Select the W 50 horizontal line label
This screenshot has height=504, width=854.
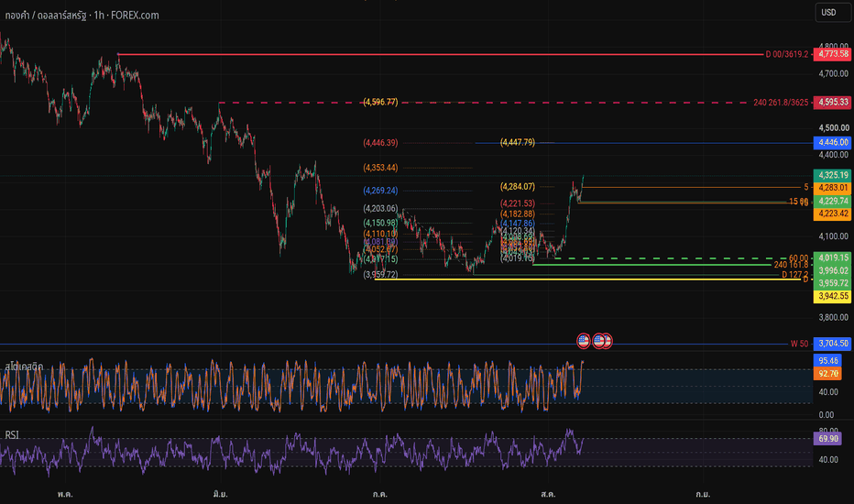[799, 344]
